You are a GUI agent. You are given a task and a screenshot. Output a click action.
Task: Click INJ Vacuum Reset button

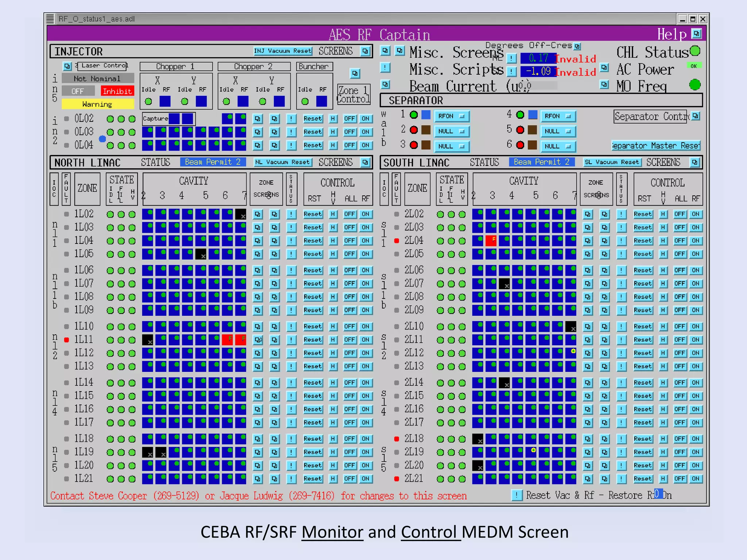tap(283, 51)
